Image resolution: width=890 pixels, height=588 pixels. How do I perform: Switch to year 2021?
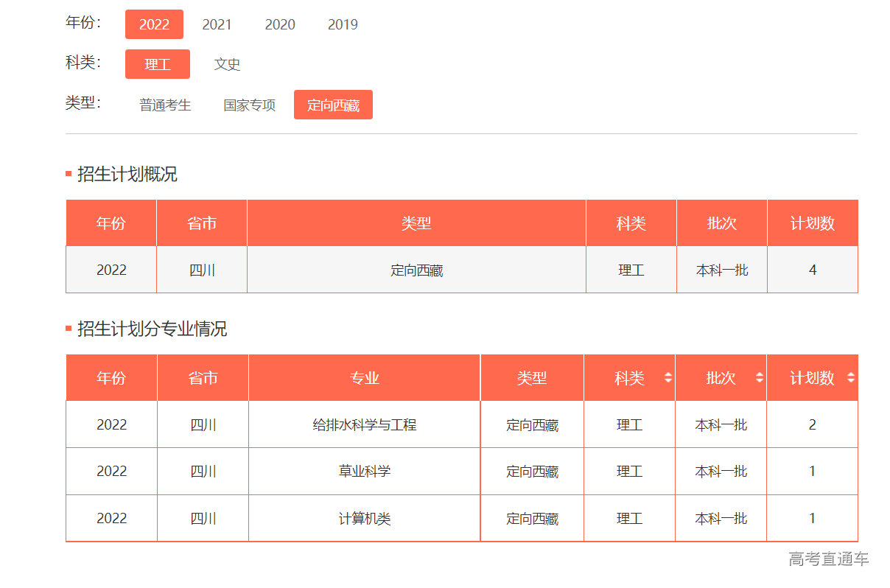click(x=217, y=24)
